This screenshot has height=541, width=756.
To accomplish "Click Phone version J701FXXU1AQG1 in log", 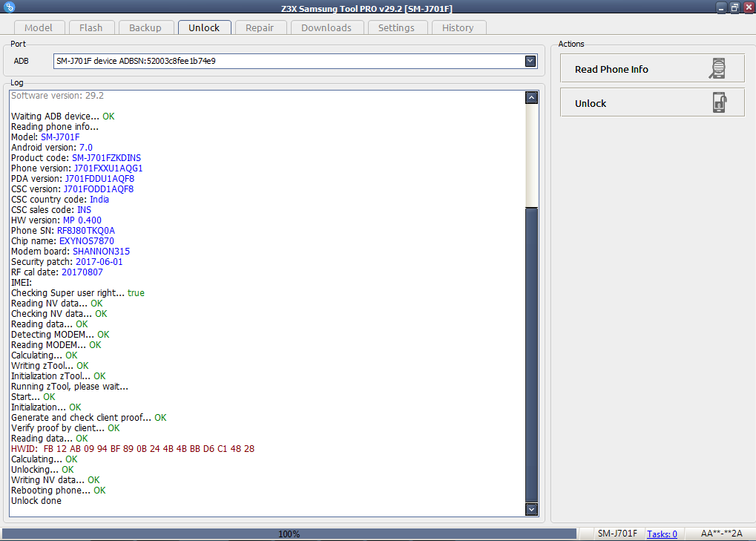I will point(108,168).
